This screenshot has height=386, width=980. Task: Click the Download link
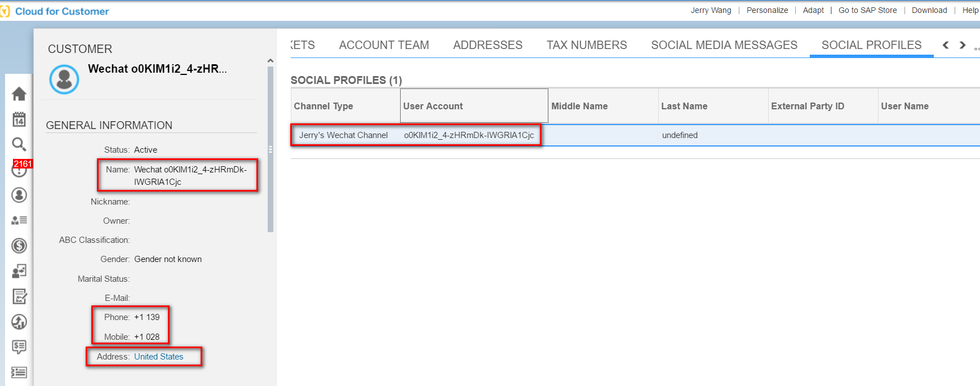coord(929,10)
